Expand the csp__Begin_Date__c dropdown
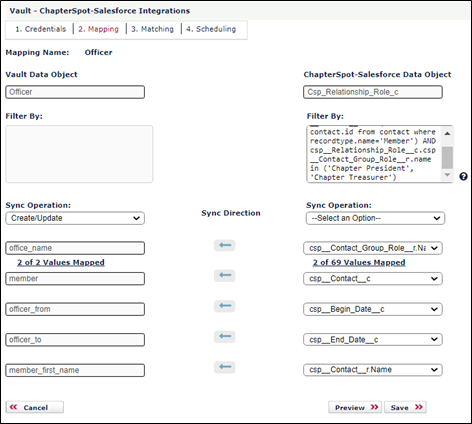The image size is (472, 424). (373, 309)
